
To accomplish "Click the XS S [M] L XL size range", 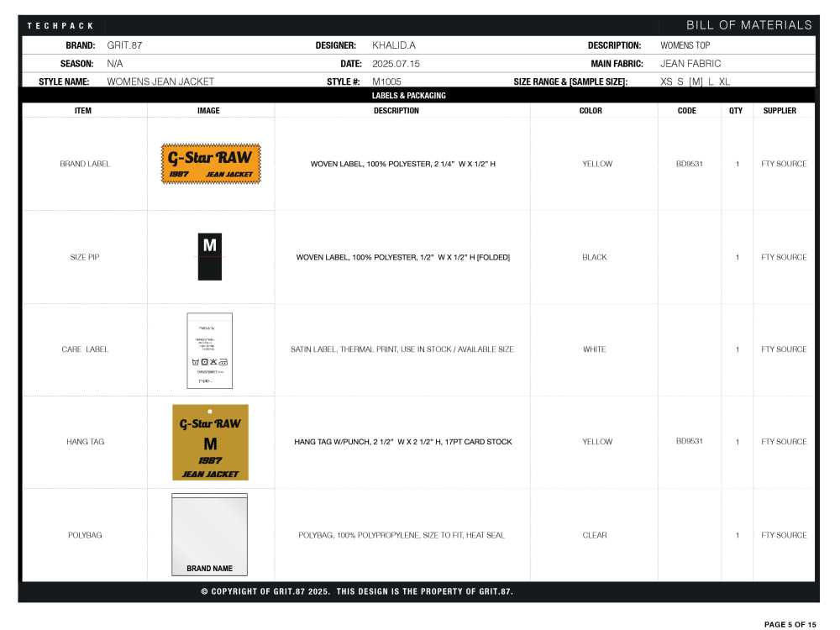I will pyautogui.click(x=695, y=81).
